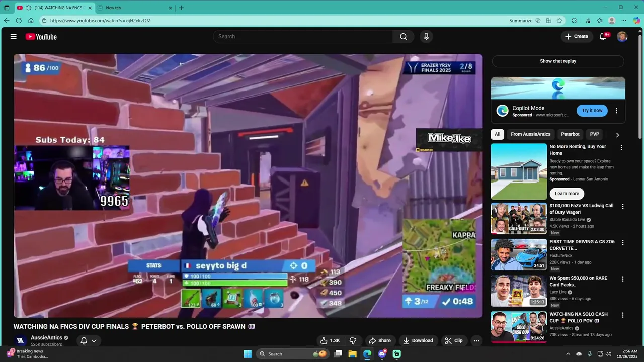Image resolution: width=644 pixels, height=362 pixels.
Task: Start voice search with microphone icon
Action: point(426,36)
